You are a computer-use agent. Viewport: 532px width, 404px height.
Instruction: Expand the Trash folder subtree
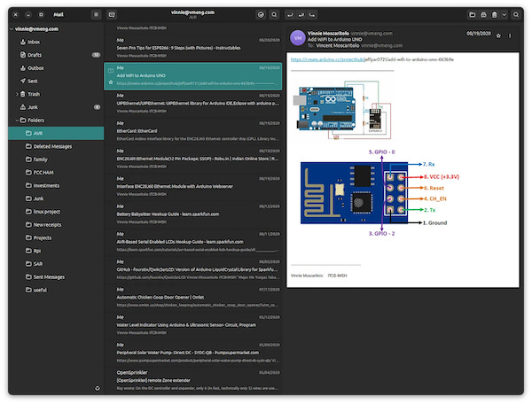[x=17, y=94]
